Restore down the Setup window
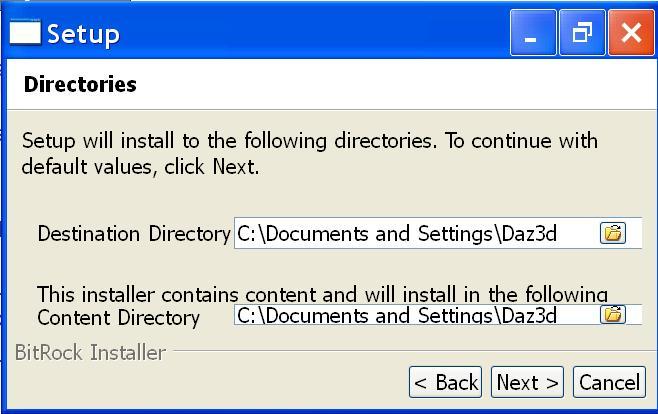The image size is (658, 414). tap(582, 33)
